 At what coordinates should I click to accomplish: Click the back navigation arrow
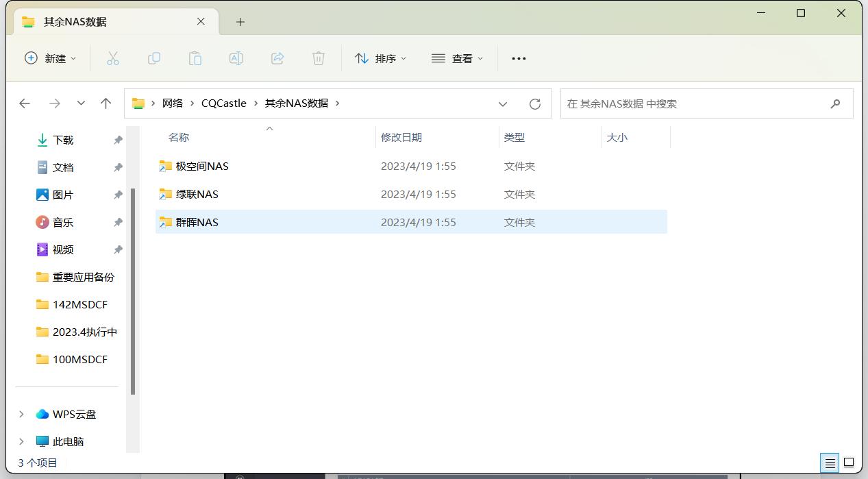point(25,103)
